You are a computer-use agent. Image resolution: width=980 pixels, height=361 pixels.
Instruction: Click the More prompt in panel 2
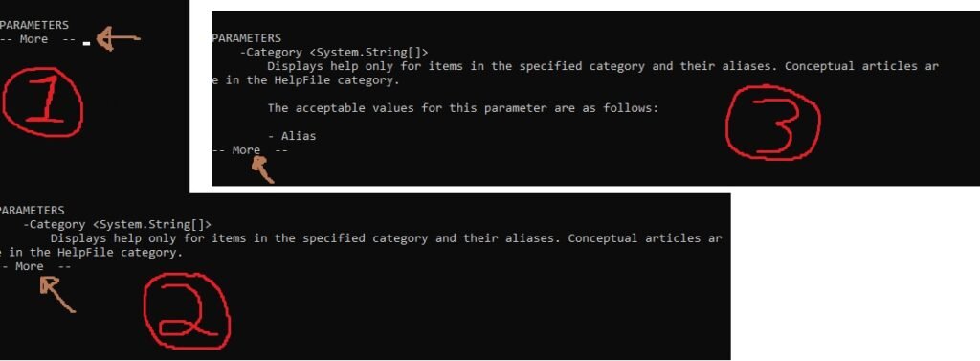(x=35, y=266)
